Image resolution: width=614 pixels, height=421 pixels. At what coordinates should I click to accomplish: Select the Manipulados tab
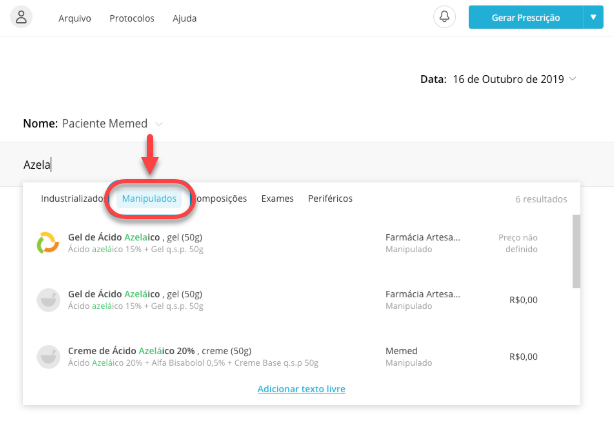click(149, 199)
